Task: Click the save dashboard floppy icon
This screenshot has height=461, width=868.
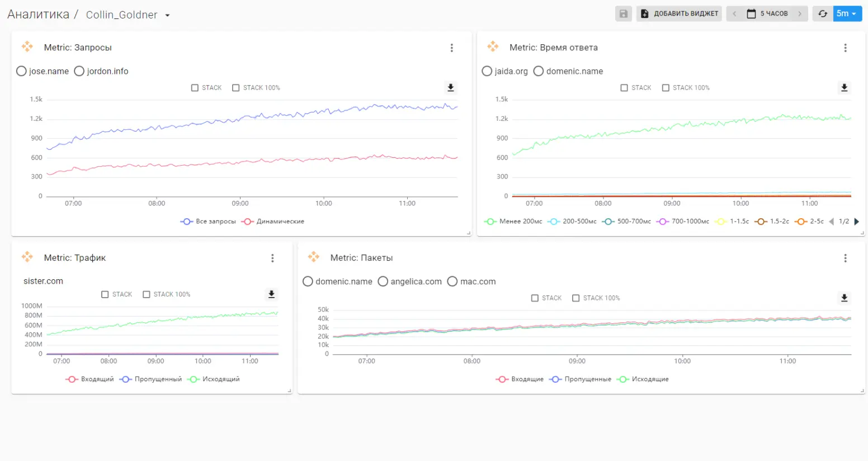Action: [x=623, y=14]
